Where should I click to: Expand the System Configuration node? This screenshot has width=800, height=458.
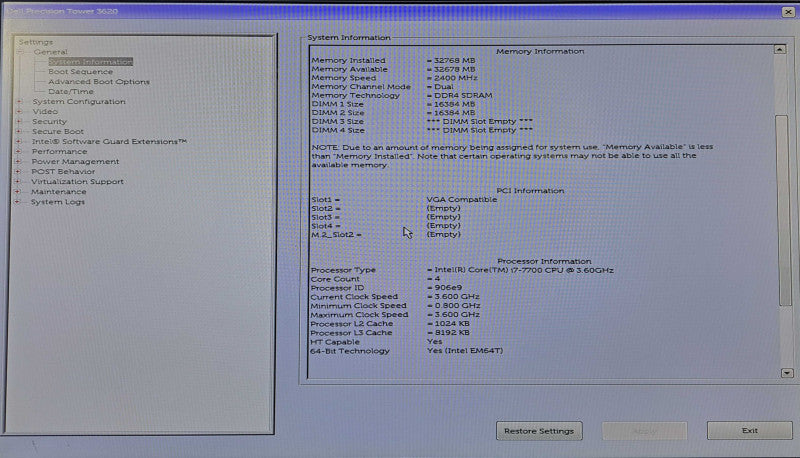point(19,101)
